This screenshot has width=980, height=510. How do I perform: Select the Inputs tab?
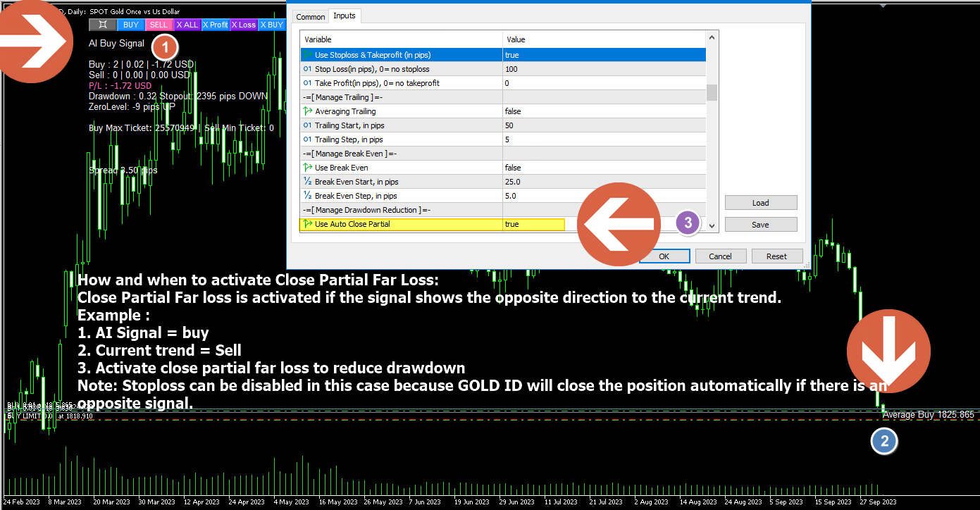tap(345, 15)
